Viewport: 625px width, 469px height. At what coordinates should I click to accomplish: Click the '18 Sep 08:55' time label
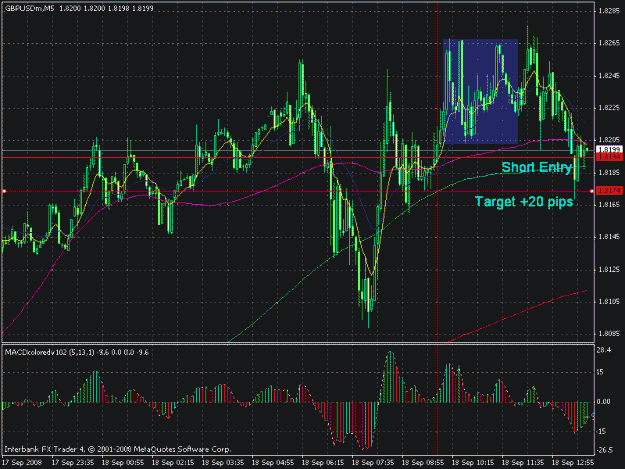coord(423,463)
